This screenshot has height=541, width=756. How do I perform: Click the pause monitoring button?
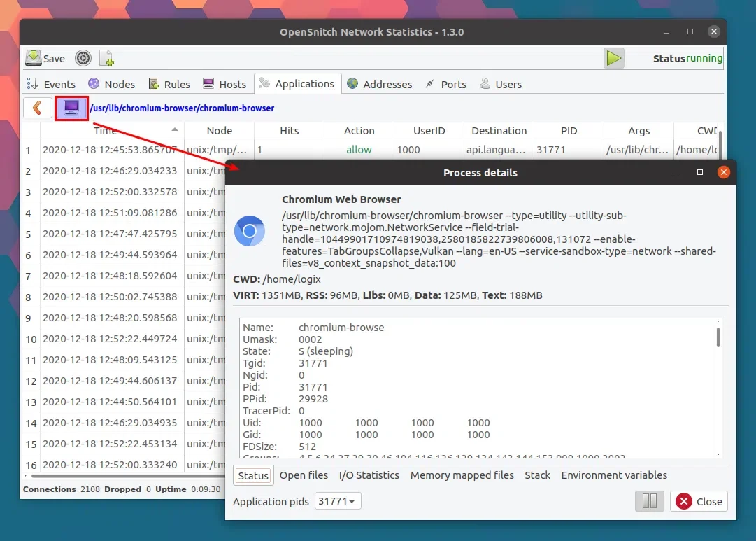pyautogui.click(x=650, y=501)
